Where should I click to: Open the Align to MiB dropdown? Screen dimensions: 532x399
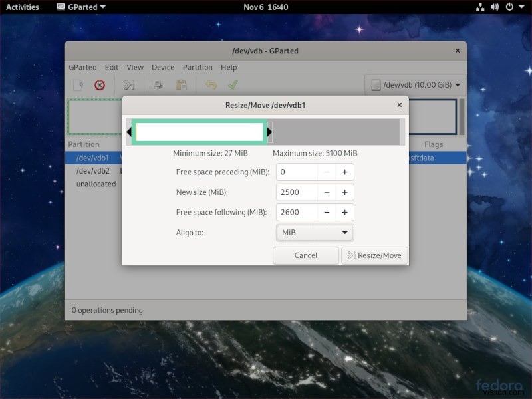click(x=315, y=233)
